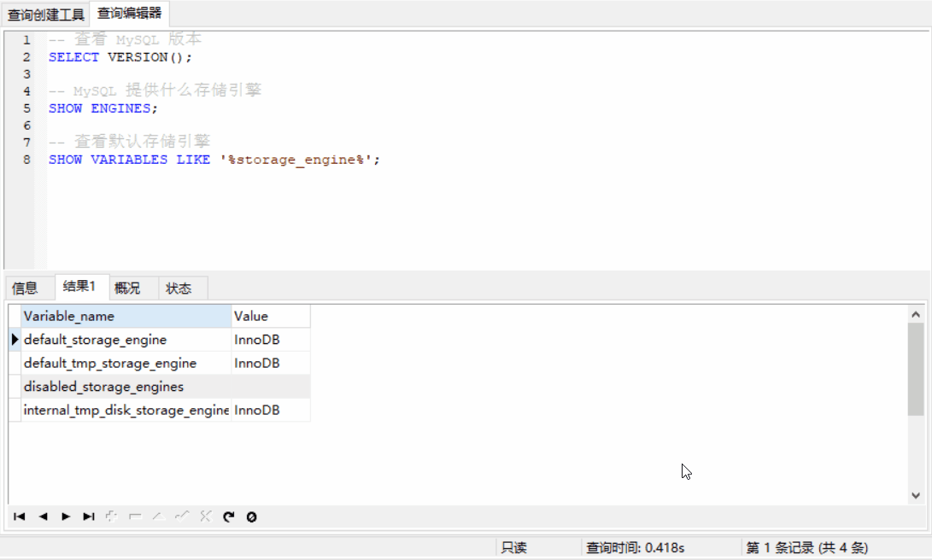Jump to last record
Image resolution: width=932 pixels, height=560 pixels.
89,516
